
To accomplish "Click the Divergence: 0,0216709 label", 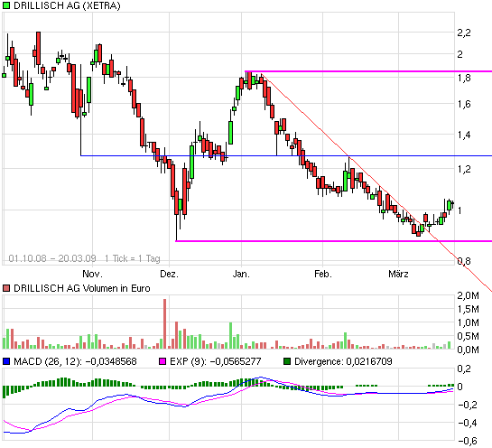I will (x=343, y=361).
